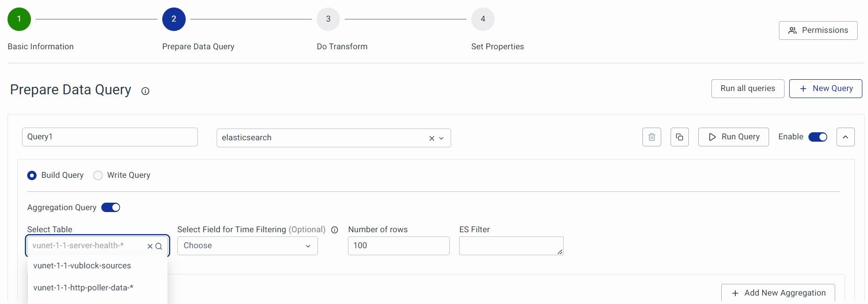The width and height of the screenshot is (868, 304).
Task: Open the Permissions dialog
Action: click(x=818, y=30)
